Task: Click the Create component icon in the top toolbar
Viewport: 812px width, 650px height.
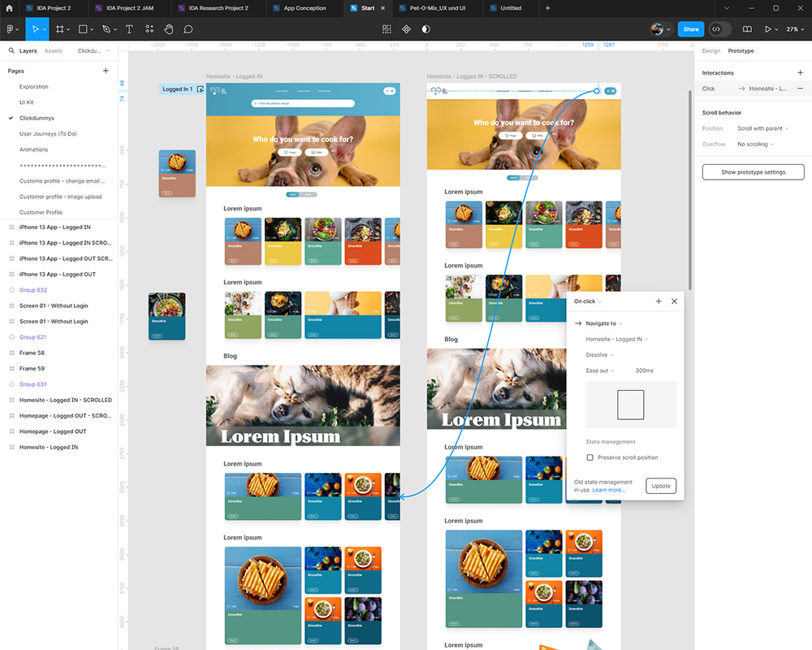Action: [x=407, y=29]
